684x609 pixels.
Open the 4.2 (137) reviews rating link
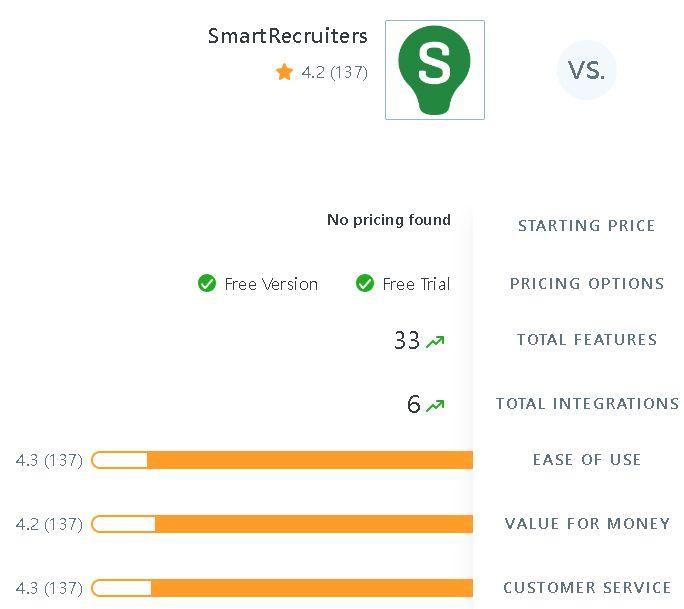[x=335, y=72]
